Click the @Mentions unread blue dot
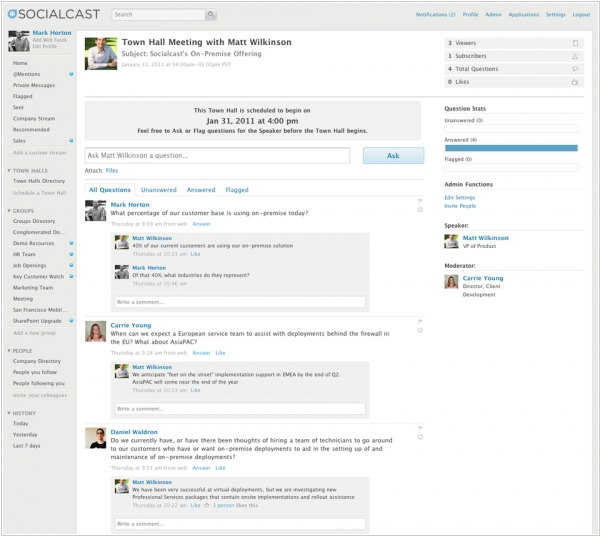600x536 pixels. [x=71, y=74]
